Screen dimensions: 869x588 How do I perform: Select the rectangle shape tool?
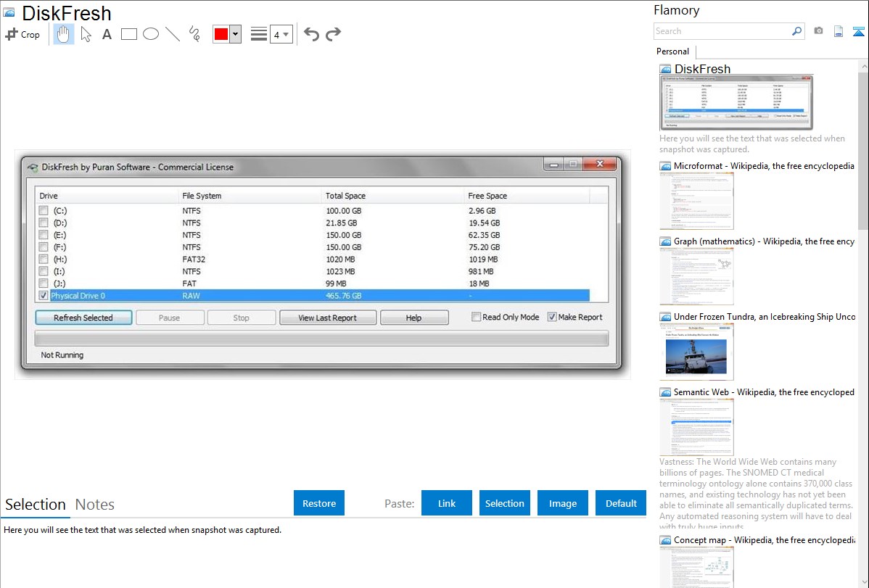(128, 34)
